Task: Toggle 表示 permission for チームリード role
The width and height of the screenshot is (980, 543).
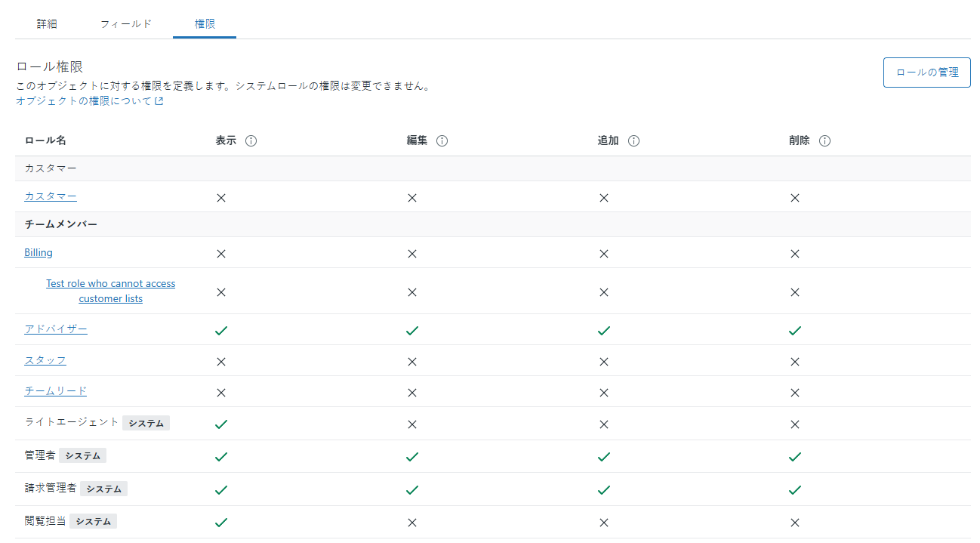Action: 221,393
